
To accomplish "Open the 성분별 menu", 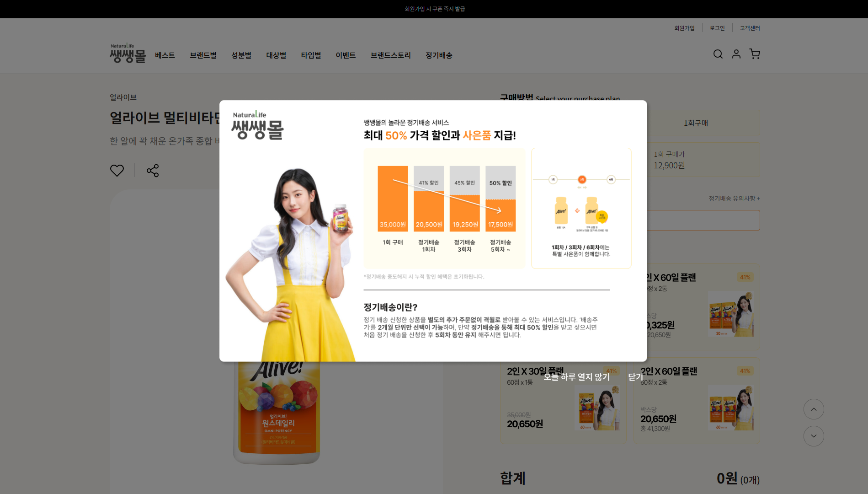I will click(241, 55).
